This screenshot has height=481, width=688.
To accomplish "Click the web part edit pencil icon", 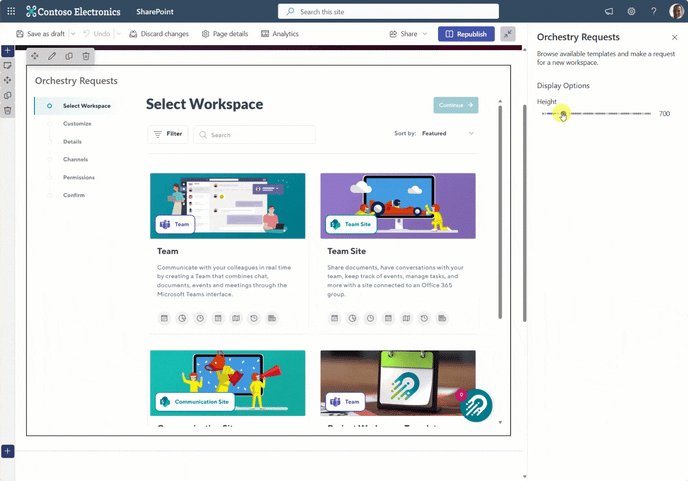I will tap(52, 56).
